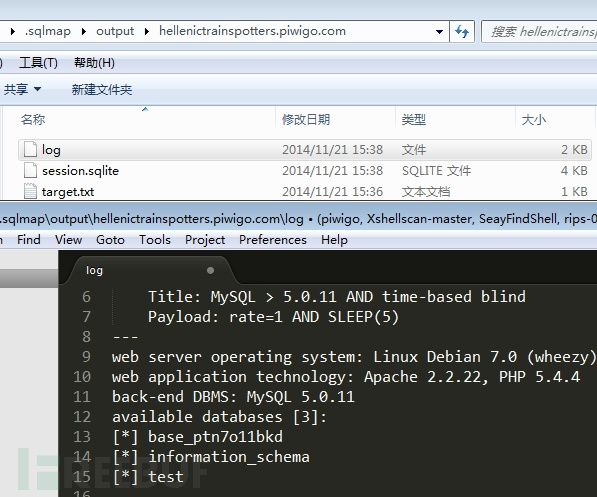Open Sublime Text Tools menu
The image size is (597, 497).
pos(155,240)
